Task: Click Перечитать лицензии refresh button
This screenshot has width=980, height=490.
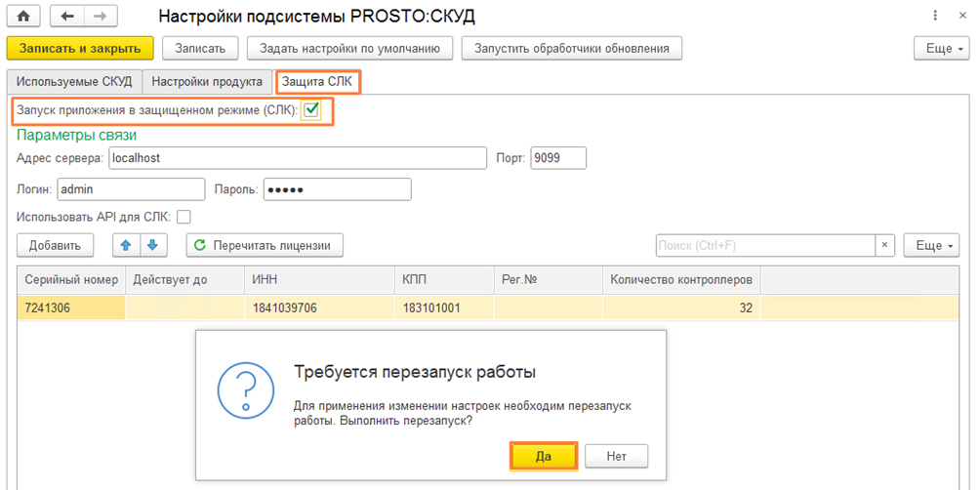Action: (265, 245)
